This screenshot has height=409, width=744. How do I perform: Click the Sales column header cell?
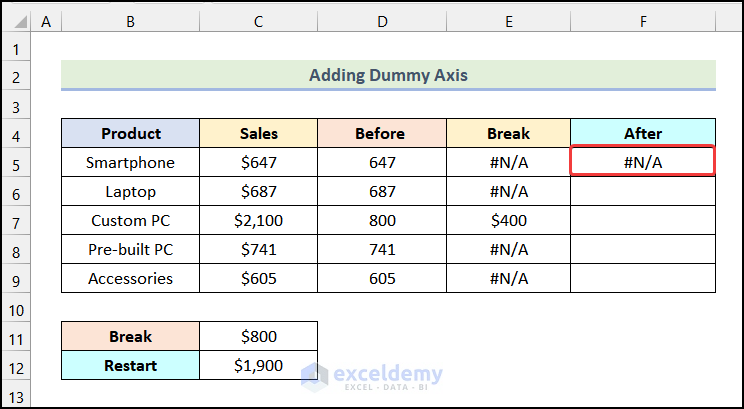[x=258, y=133]
